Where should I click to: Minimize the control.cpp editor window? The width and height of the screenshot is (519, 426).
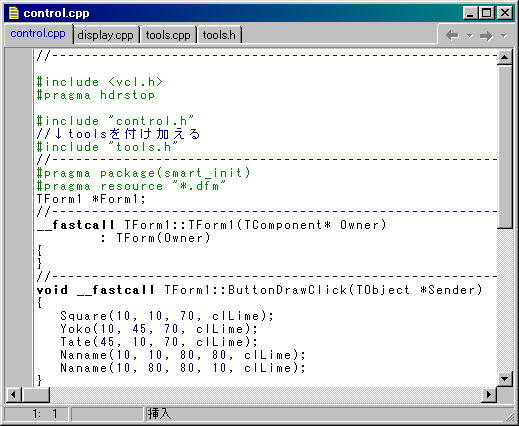470,13
